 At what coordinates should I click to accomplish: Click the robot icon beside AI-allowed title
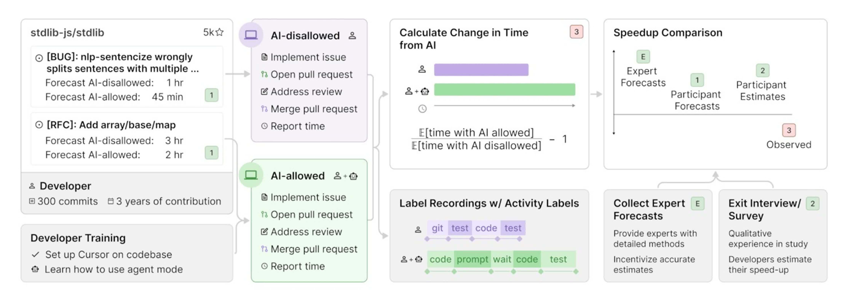[354, 176]
